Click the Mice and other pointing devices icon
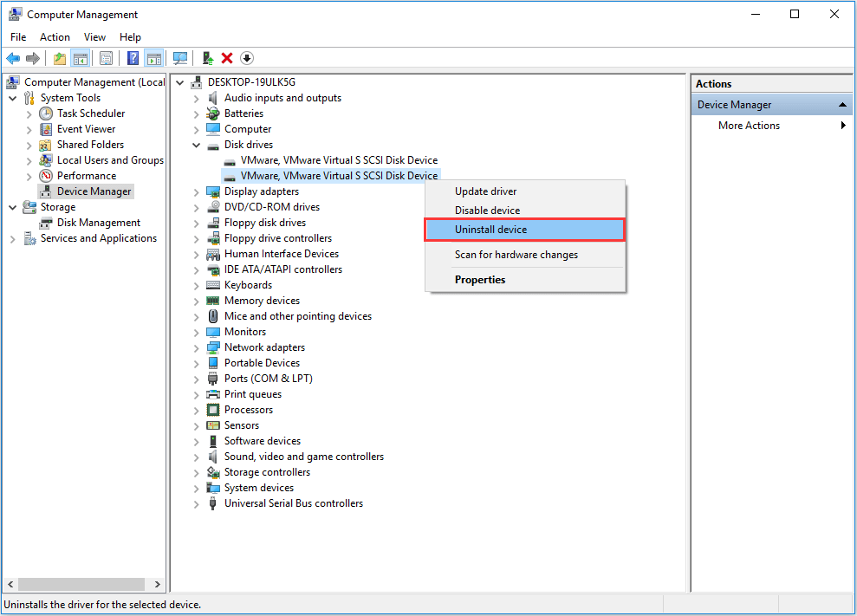Image resolution: width=857 pixels, height=616 pixels. pos(212,316)
